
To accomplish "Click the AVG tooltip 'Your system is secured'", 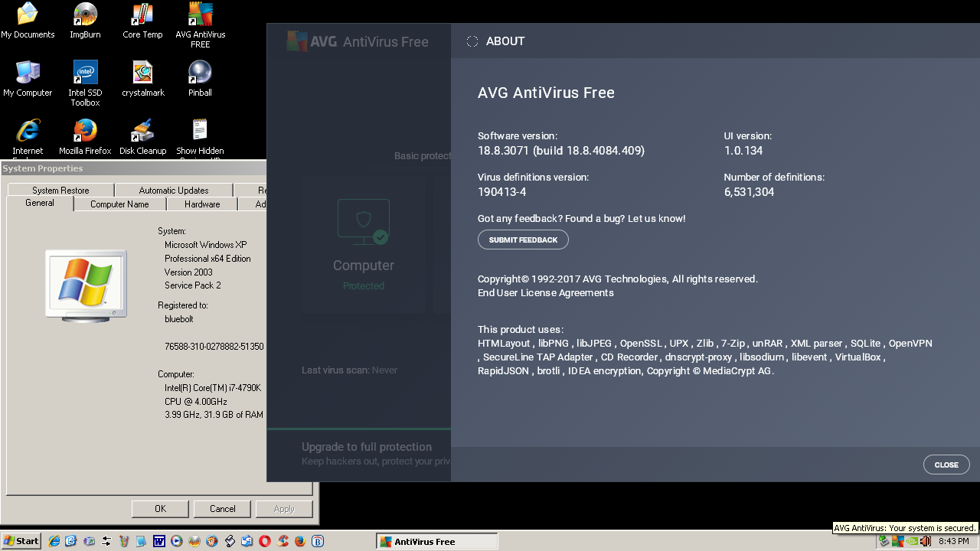I will pos(905,528).
